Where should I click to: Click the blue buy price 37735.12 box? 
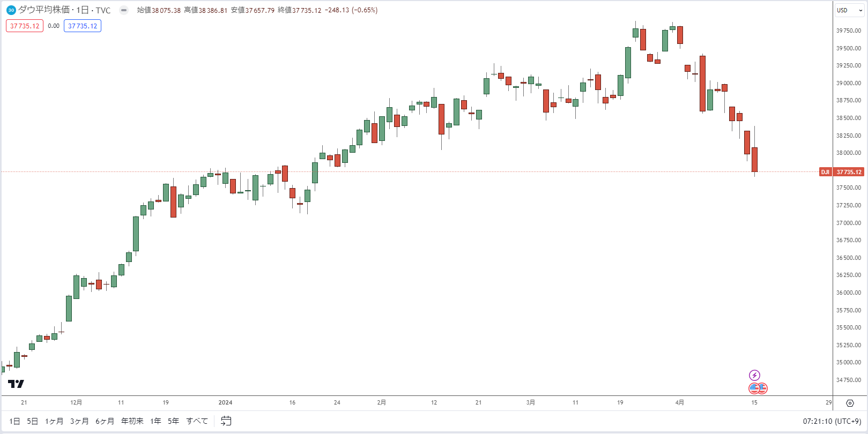click(83, 26)
